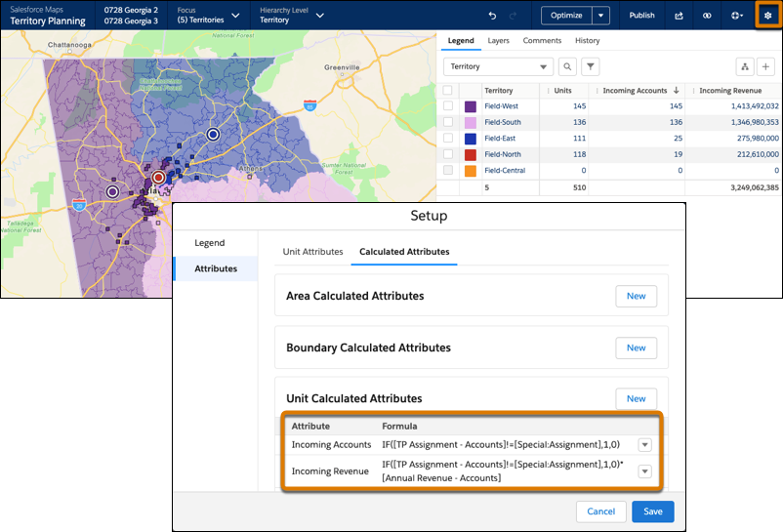The height and width of the screenshot is (532, 783).
Task: Open the Hierarchy Level dropdown
Action: [292, 16]
